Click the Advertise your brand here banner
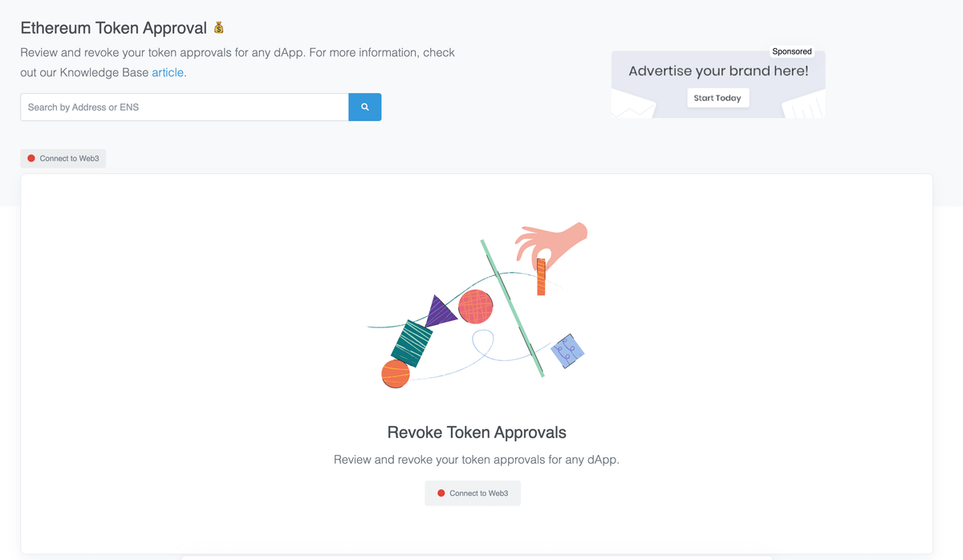The image size is (963, 560). [718, 71]
